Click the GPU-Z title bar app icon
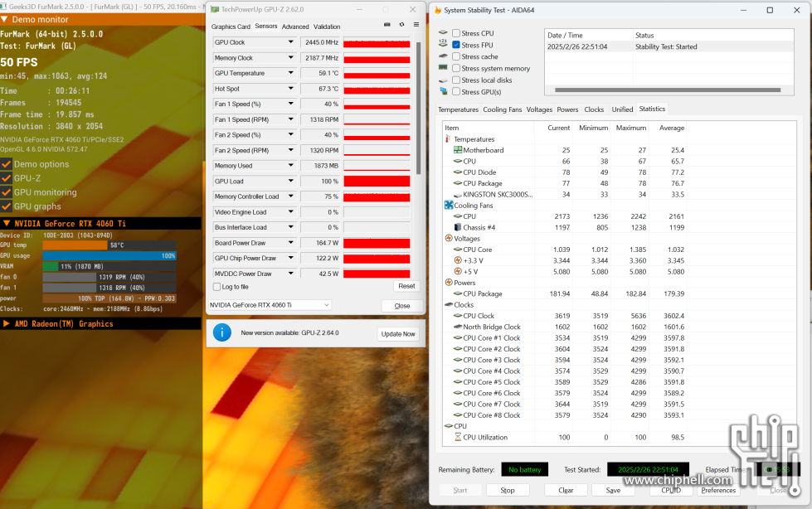This screenshot has width=812, height=509. (215, 9)
